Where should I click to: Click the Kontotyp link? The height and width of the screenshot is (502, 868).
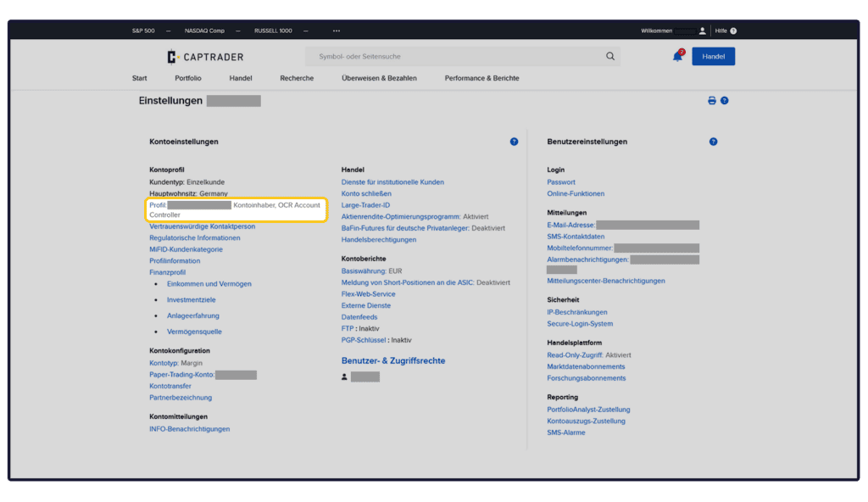click(x=164, y=363)
